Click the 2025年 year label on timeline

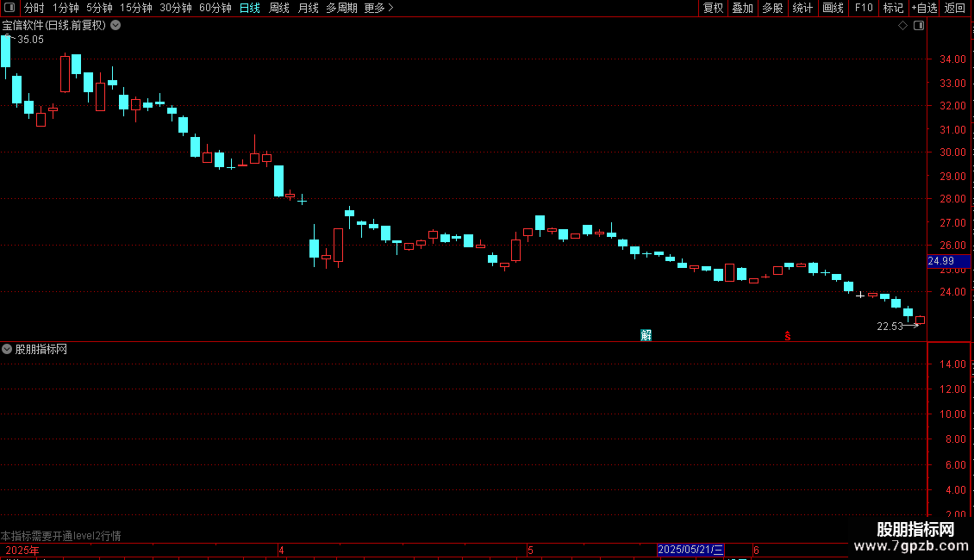tap(22, 550)
